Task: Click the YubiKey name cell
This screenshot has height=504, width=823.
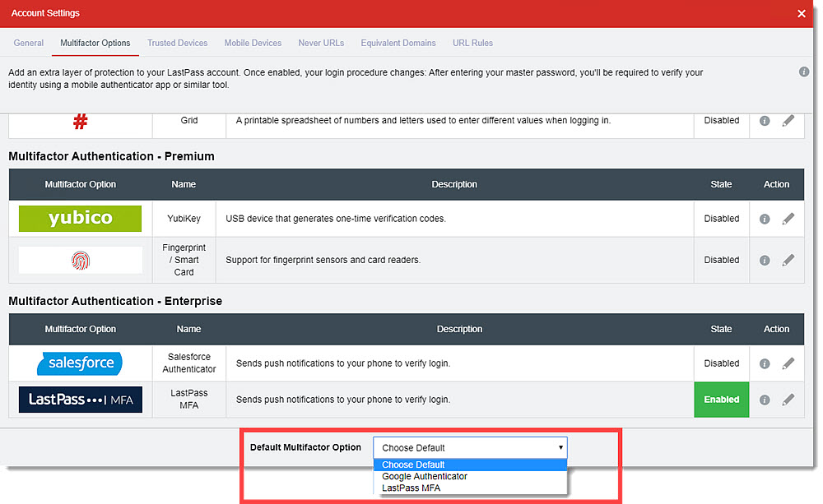Action: (184, 219)
